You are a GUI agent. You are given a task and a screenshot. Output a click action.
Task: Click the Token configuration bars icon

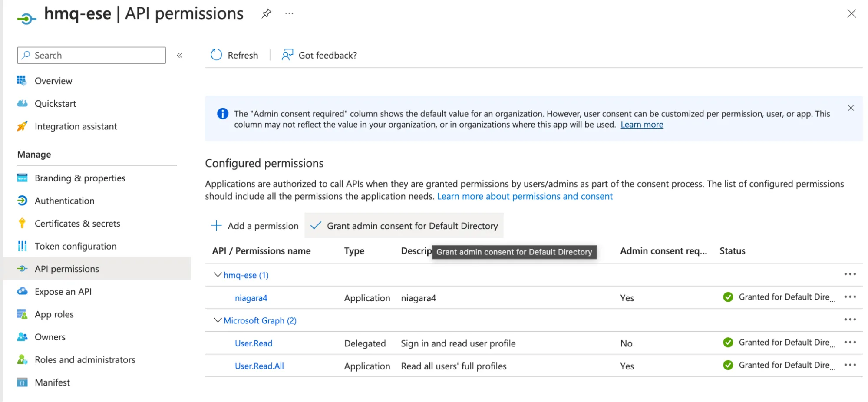[22, 246]
